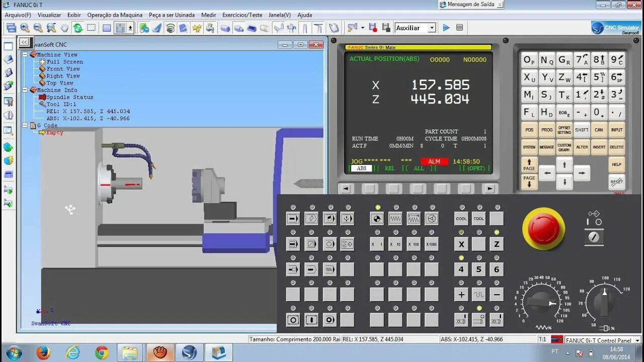
Task: Select the X 10 increment button
Action: pyautogui.click(x=395, y=244)
